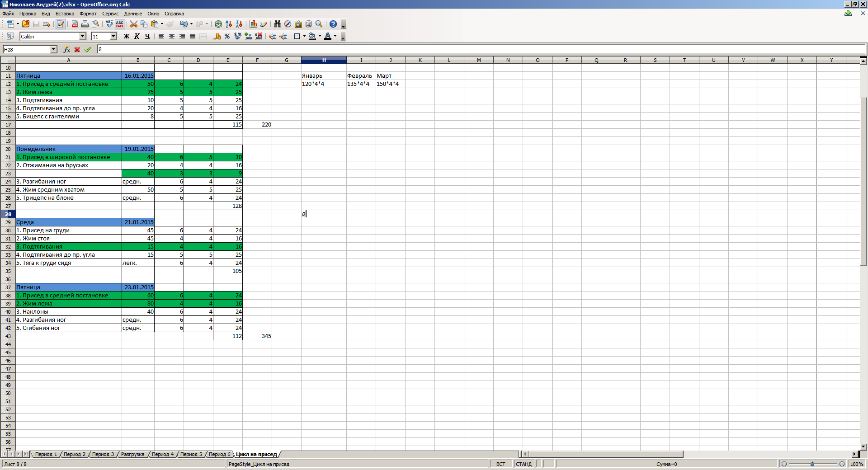The image size is (868, 470).
Task: Open the Function Wizard icon
Action: pos(66,50)
